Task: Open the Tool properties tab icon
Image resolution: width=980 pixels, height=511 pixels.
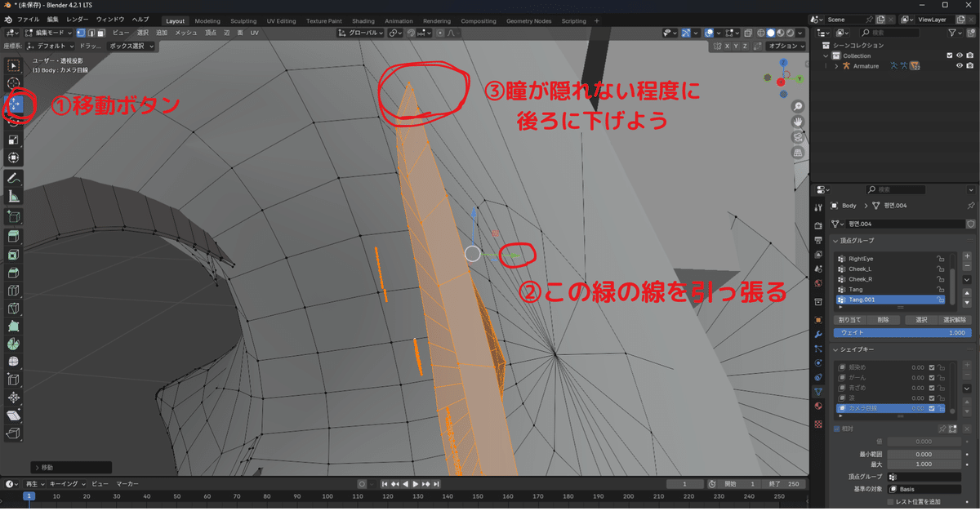Action: 818,207
